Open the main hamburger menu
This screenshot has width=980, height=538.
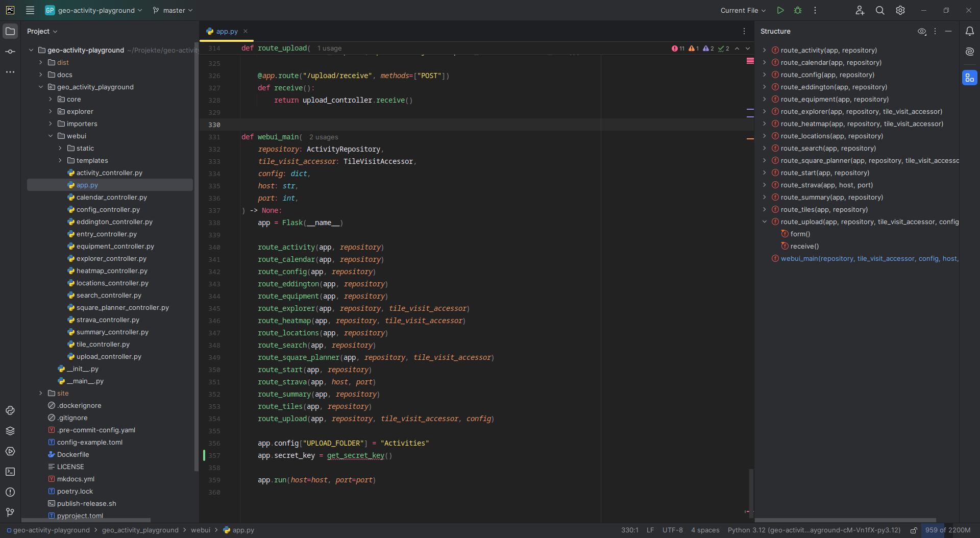coord(30,10)
